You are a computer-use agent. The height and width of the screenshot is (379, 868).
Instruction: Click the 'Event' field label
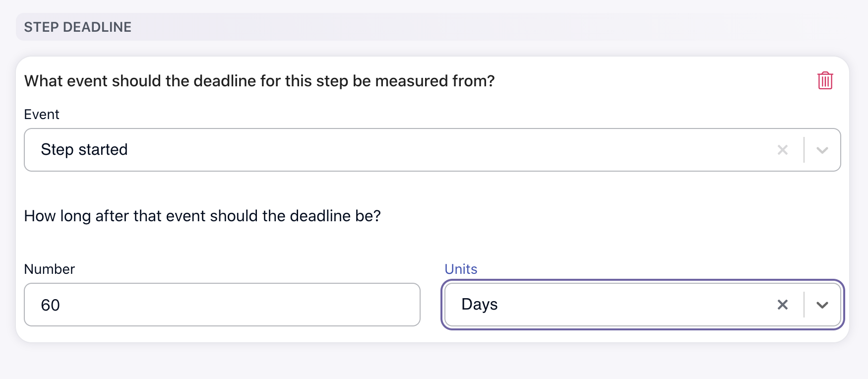coord(42,115)
